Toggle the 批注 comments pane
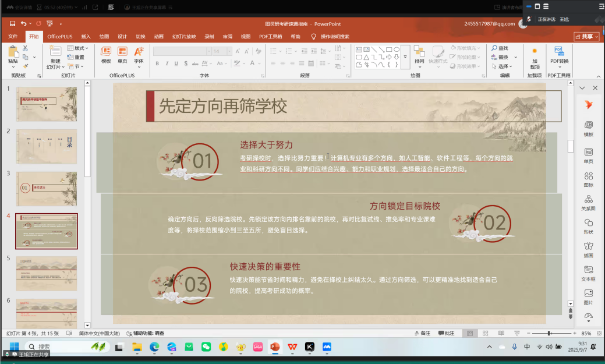The width and height of the screenshot is (605, 364). coord(445,333)
